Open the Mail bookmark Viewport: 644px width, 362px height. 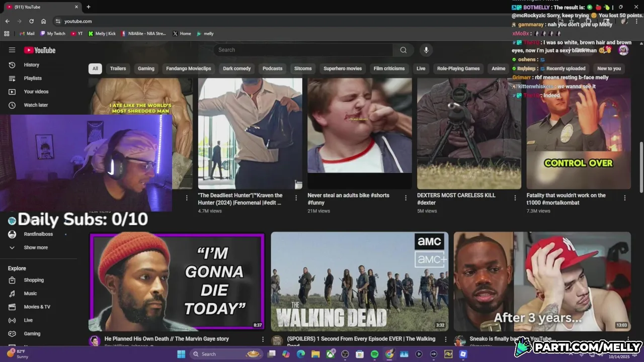[27, 34]
